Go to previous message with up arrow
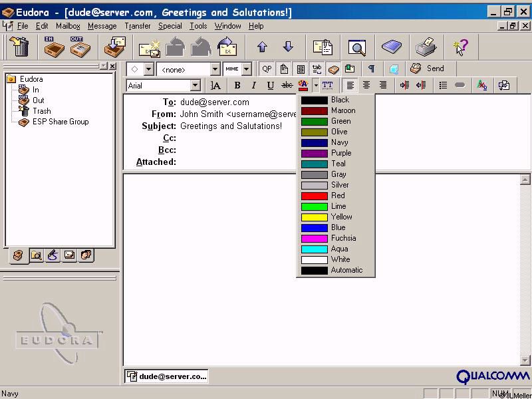The height and width of the screenshot is (399, 532). [262, 47]
